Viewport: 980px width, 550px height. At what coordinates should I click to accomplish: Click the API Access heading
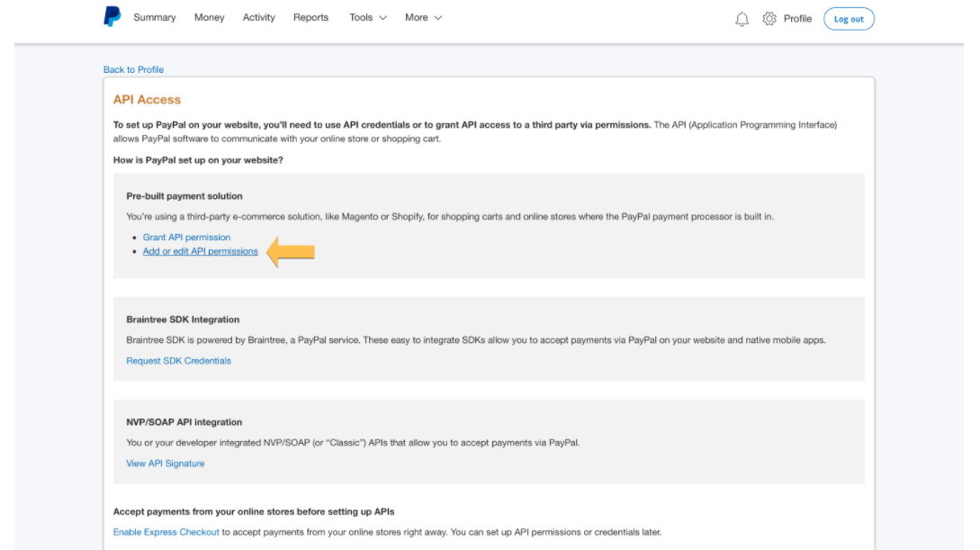coord(147,99)
